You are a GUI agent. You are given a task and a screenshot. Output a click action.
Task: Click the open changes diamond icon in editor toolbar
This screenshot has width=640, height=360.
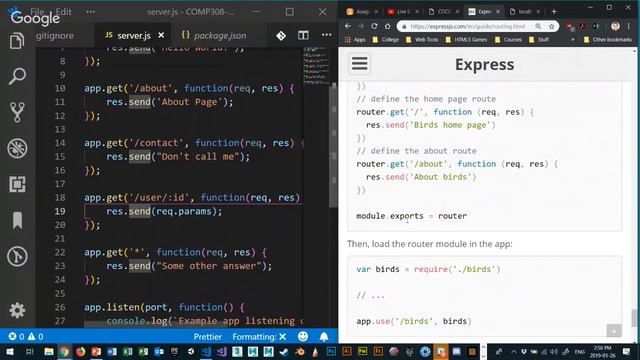pos(281,36)
